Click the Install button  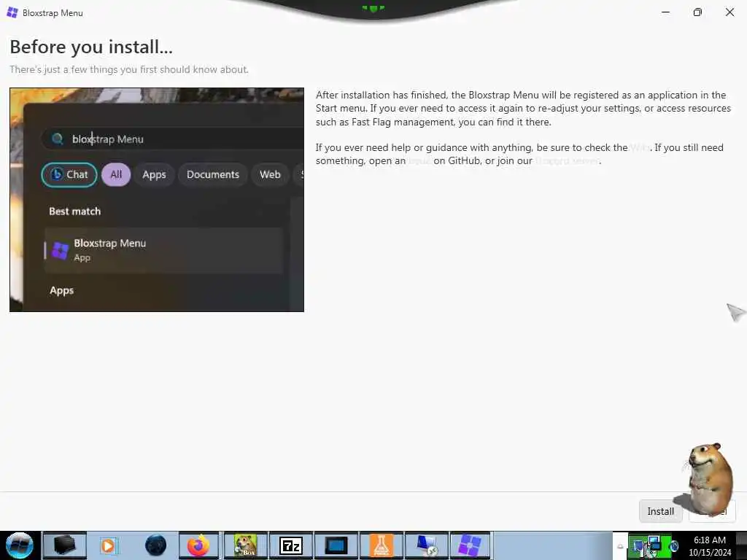point(660,511)
